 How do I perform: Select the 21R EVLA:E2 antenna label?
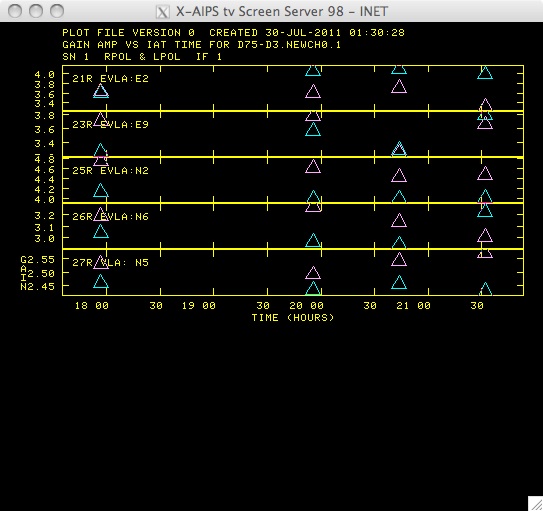click(x=110, y=79)
